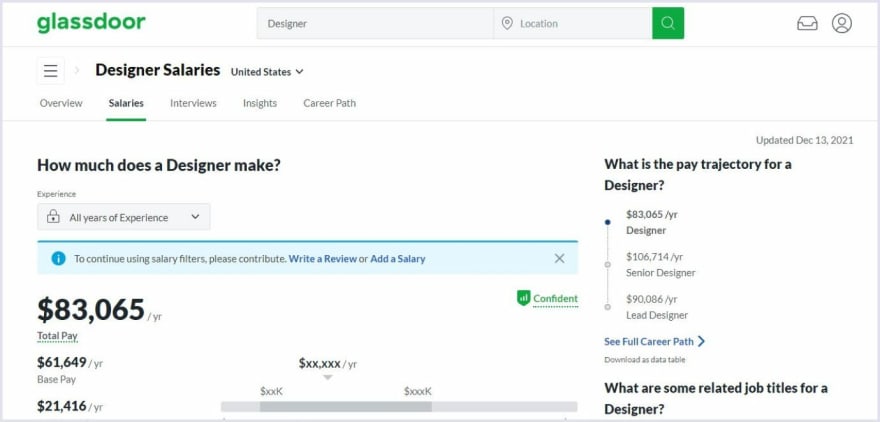
Task: Click the $61,649 base pay value
Action: point(62,363)
